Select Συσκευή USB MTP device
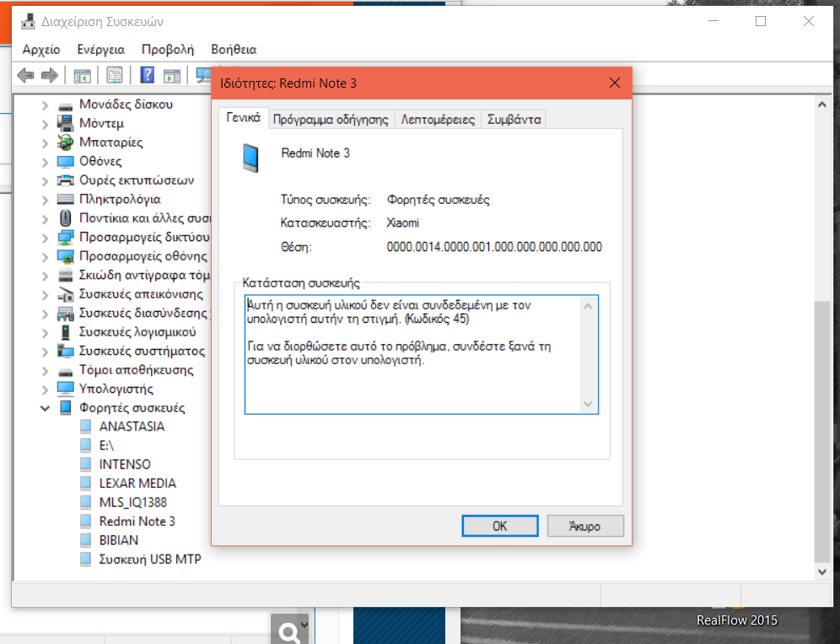The image size is (840, 644). [x=150, y=559]
